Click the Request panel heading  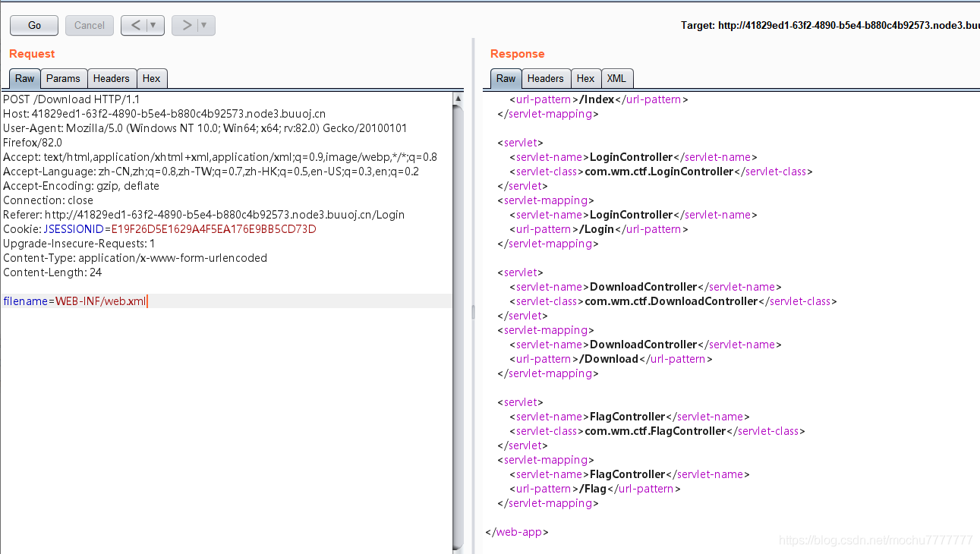point(32,54)
